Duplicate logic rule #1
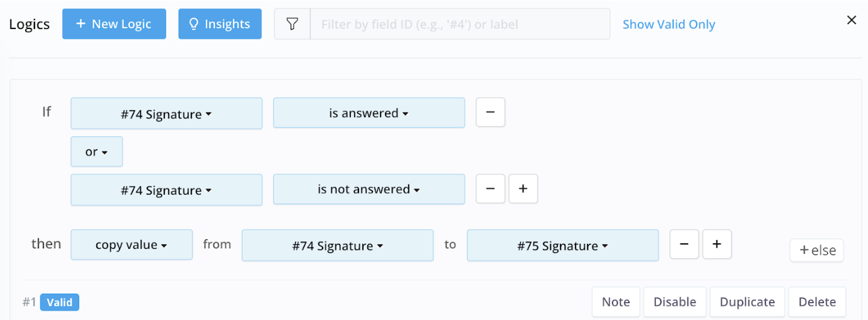 coord(747,302)
